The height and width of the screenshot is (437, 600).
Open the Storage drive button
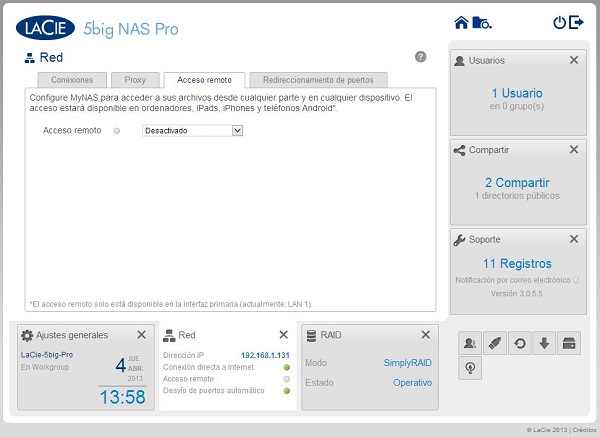tap(569, 343)
